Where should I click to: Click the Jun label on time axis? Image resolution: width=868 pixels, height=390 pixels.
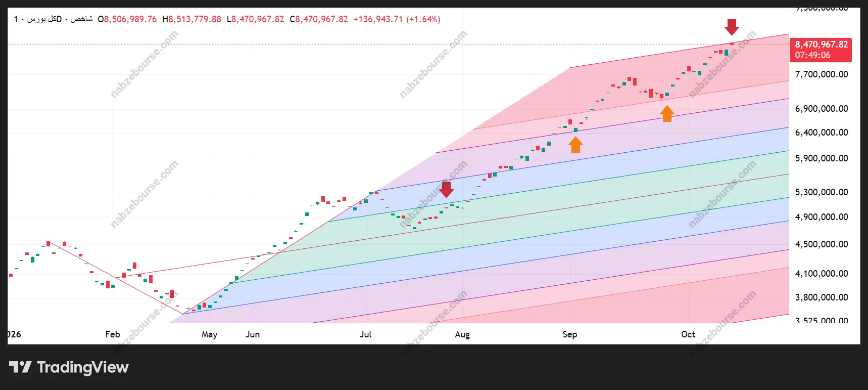[253, 334]
